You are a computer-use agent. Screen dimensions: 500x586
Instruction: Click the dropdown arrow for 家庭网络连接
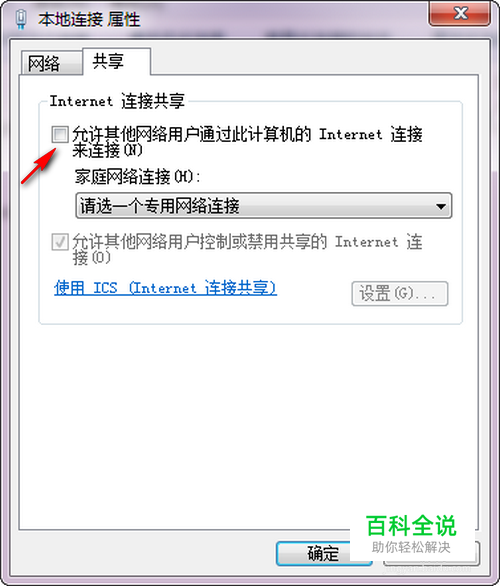[x=441, y=206]
